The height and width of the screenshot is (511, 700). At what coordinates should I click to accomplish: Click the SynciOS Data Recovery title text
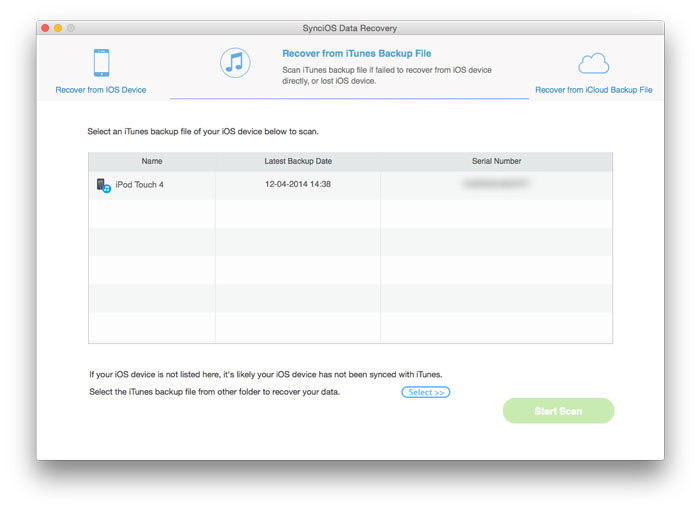[x=350, y=28]
